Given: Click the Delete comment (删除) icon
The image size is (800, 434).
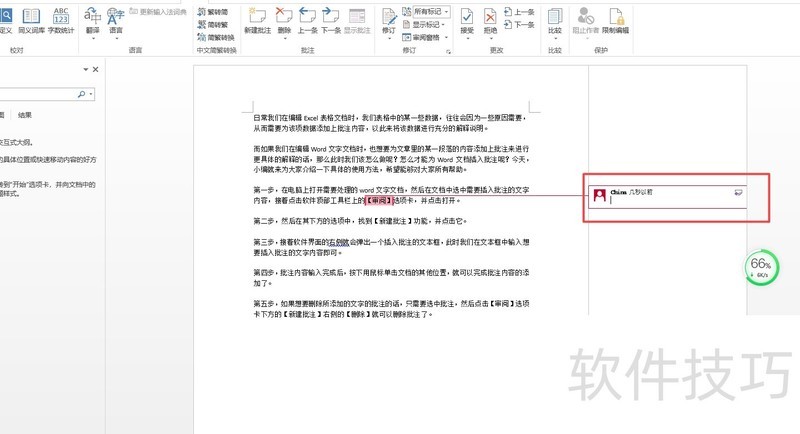Looking at the screenshot, I should pos(284,16).
